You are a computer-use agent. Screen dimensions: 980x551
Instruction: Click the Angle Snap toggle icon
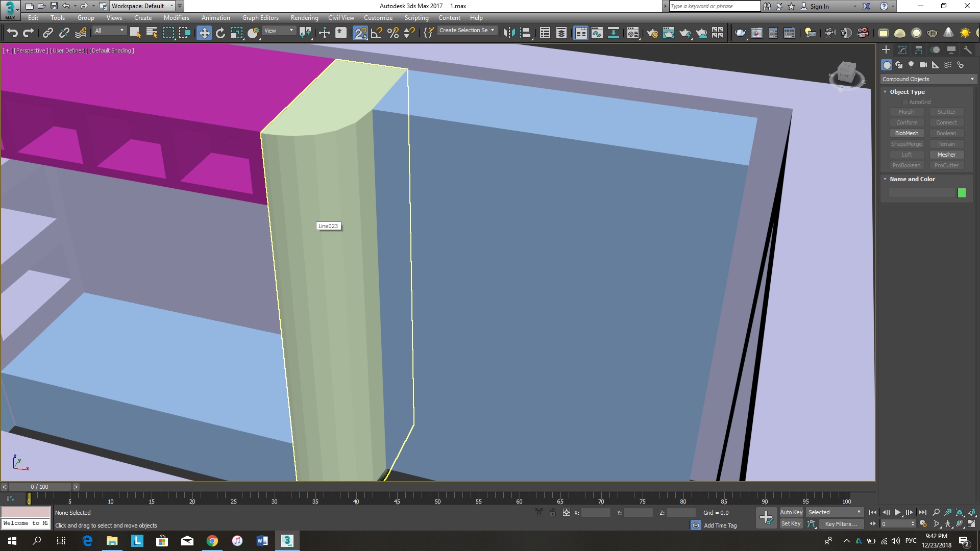[377, 33]
